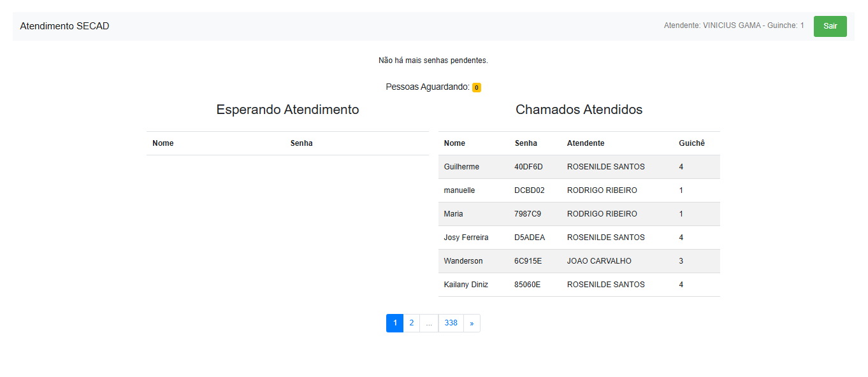868x377 pixels.
Task: Click ticket code 7987C9 for Maria
Action: tap(528, 214)
